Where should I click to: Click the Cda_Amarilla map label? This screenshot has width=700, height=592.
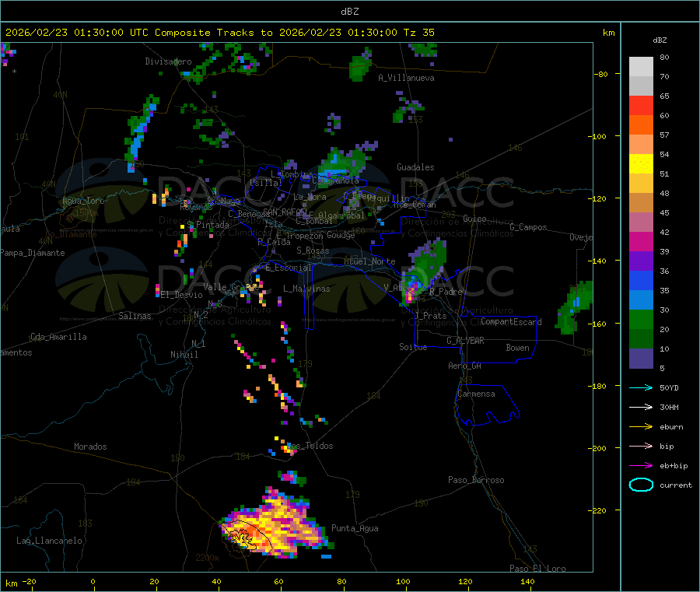58,337
